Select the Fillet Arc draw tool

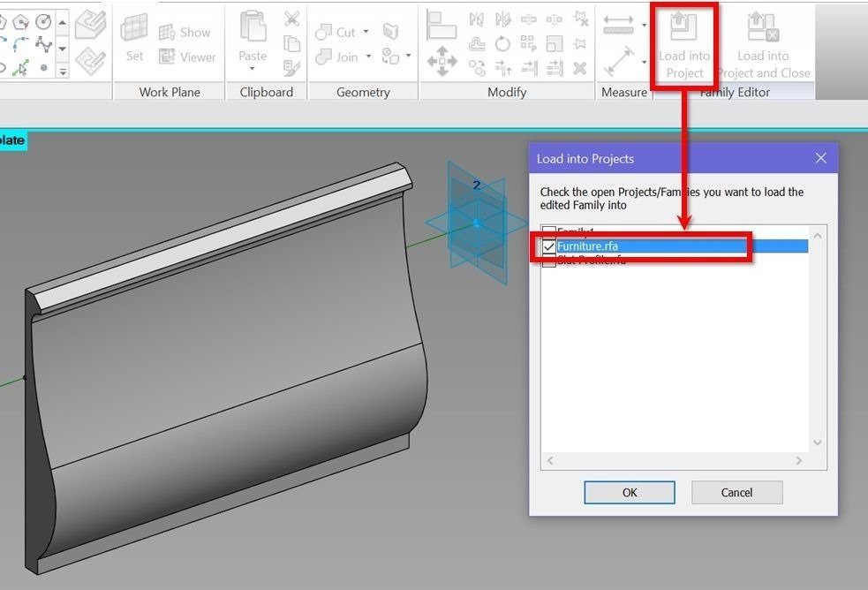pos(20,44)
